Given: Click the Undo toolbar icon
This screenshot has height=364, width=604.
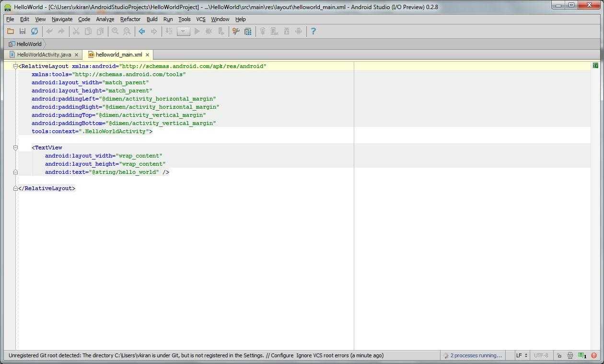Looking at the screenshot, I should pyautogui.click(x=49, y=31).
